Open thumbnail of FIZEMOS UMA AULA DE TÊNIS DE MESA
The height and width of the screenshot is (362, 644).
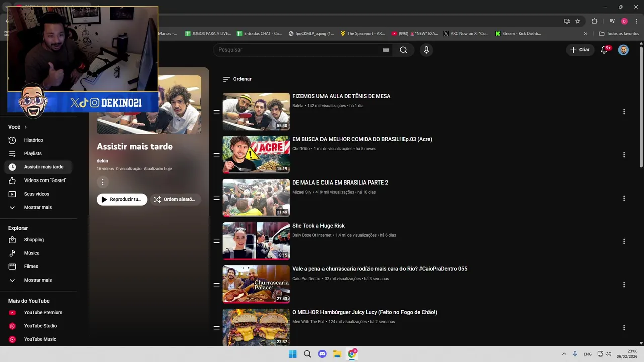pyautogui.click(x=256, y=111)
